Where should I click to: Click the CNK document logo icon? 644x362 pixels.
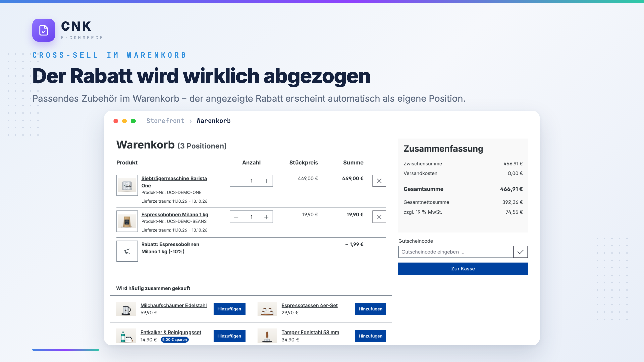[x=44, y=30]
